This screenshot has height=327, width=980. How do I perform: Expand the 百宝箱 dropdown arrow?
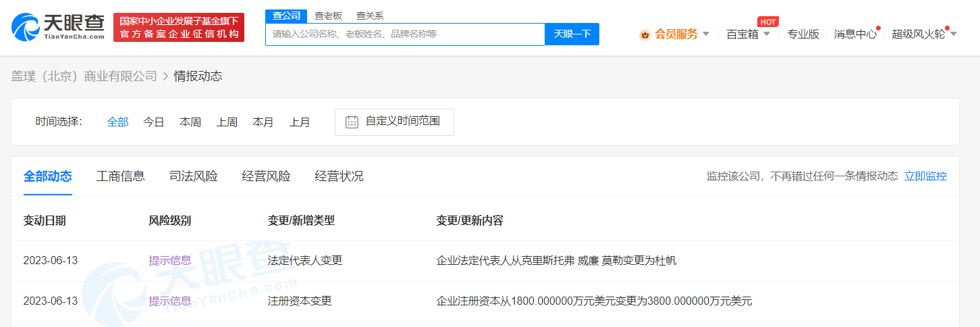(x=767, y=34)
